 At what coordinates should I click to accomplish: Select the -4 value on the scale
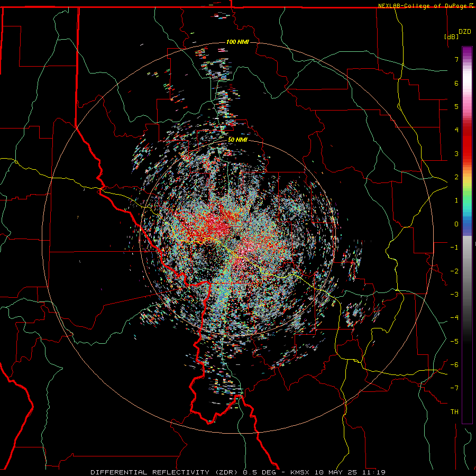pos(454,318)
